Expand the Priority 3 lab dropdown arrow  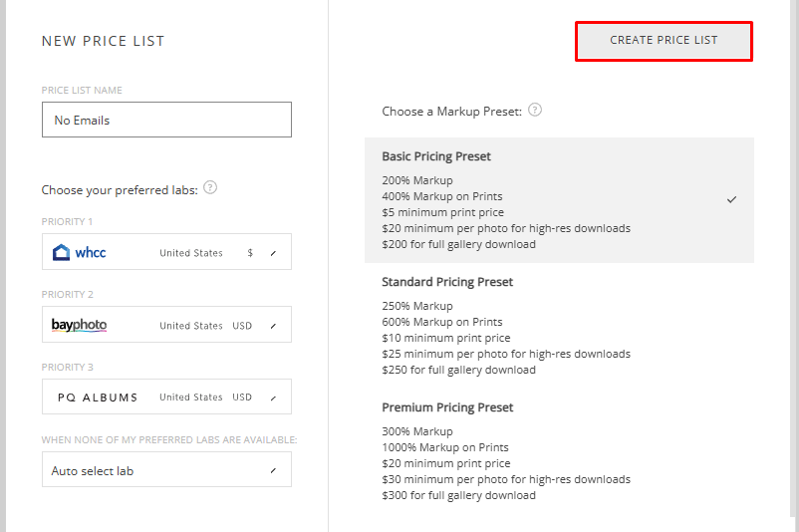(x=274, y=398)
